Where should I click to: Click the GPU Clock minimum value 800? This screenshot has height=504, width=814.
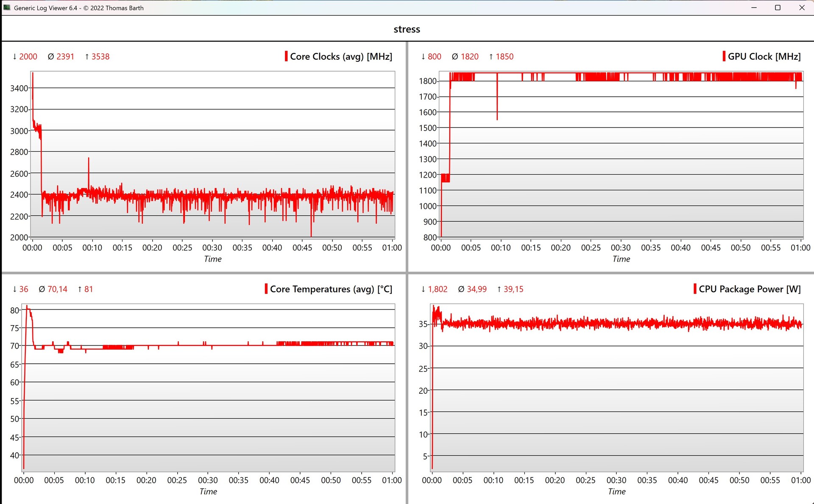(x=434, y=56)
